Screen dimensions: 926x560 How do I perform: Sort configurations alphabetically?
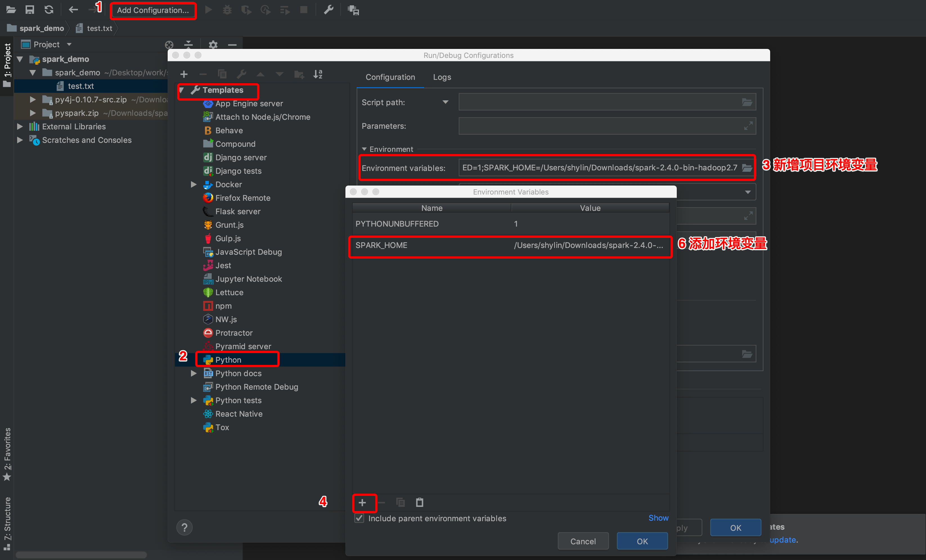click(318, 74)
